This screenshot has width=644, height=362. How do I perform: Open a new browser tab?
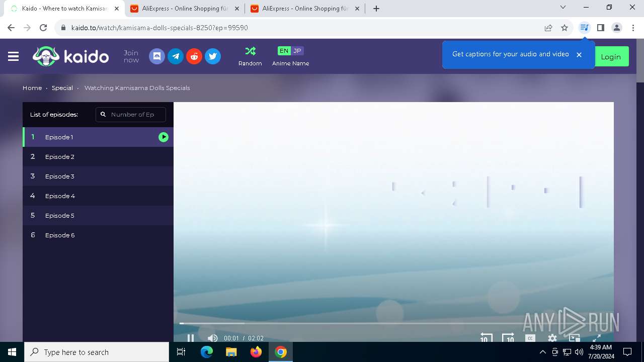tap(376, 9)
